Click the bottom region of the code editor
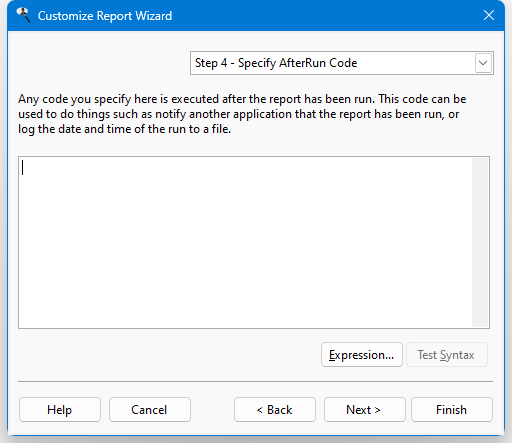The width and height of the screenshot is (512, 443). 245,310
